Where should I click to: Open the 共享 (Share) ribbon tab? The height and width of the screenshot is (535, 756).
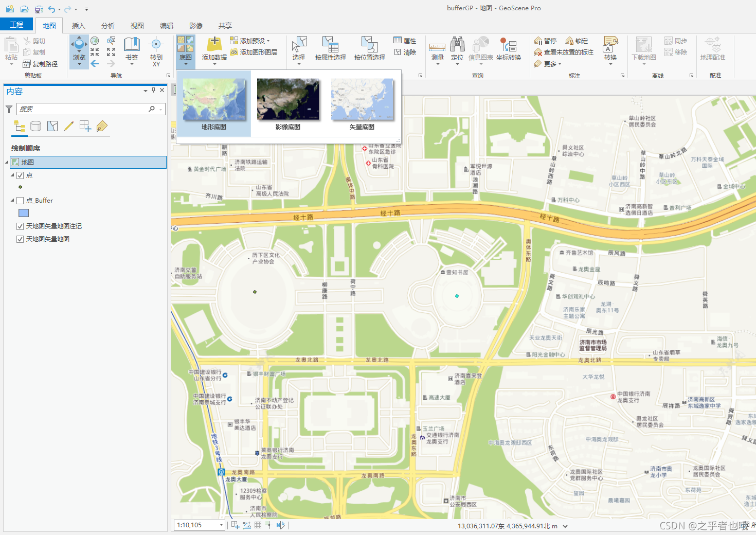(225, 26)
